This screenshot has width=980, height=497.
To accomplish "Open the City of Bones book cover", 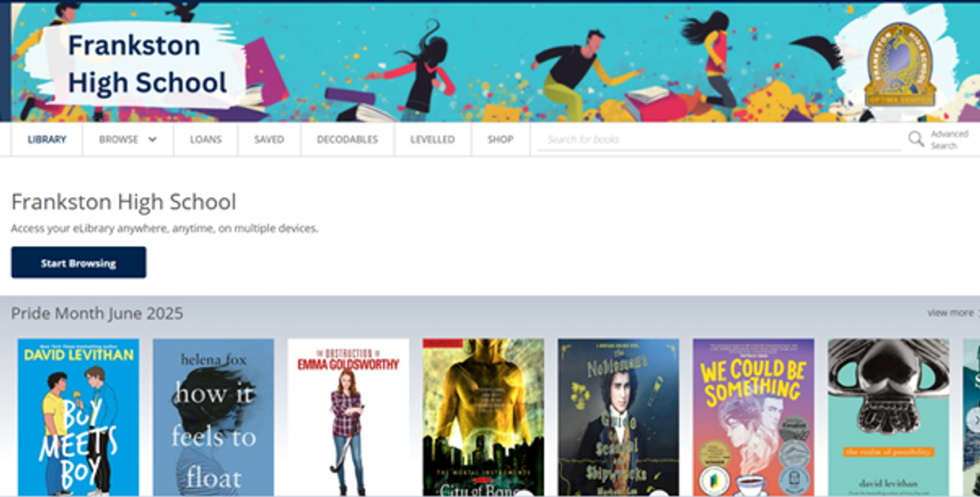I will [483, 418].
